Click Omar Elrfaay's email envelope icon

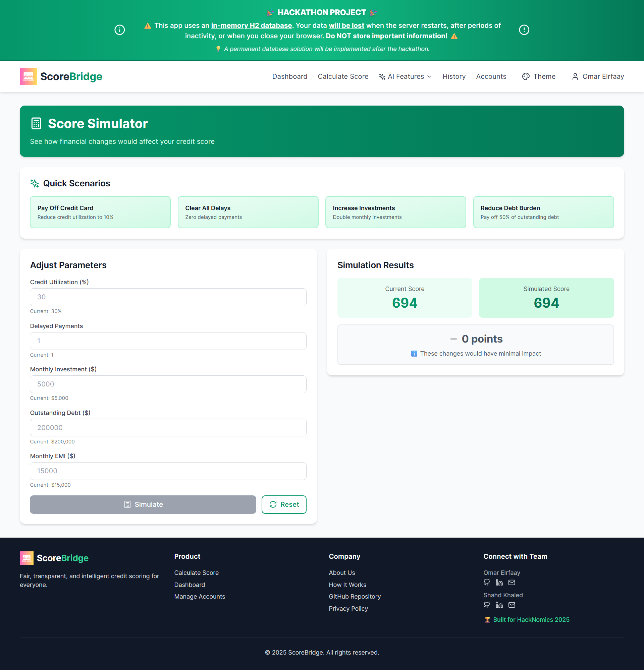click(512, 583)
